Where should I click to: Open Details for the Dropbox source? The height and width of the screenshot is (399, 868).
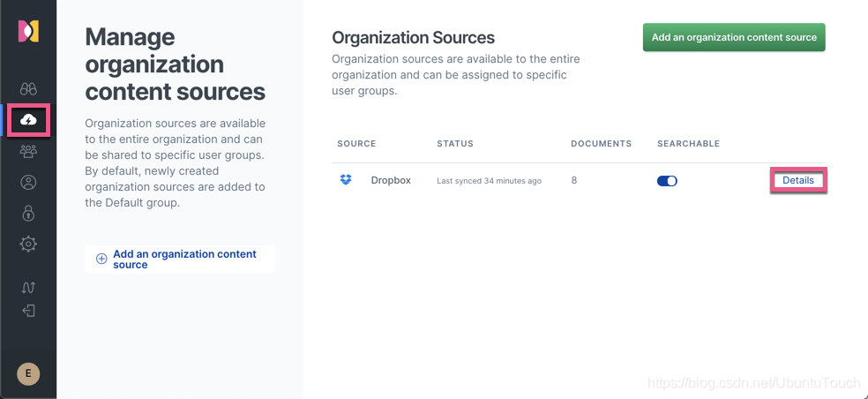[x=798, y=180]
